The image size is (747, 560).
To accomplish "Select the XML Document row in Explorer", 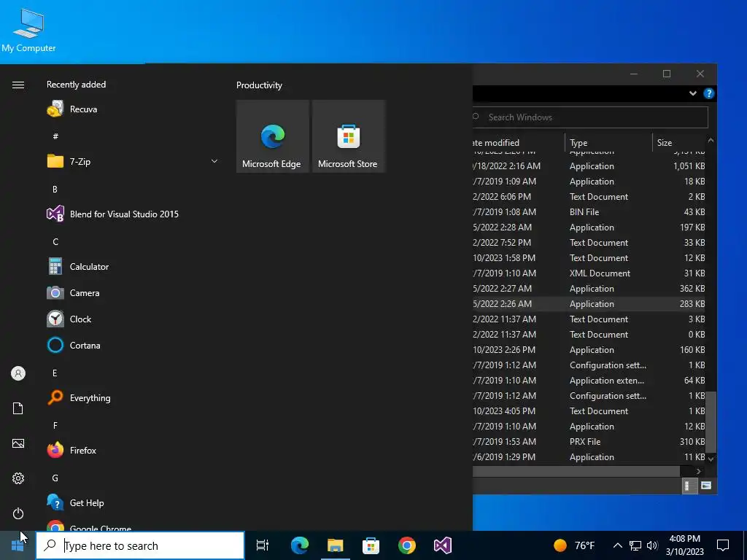I will [590, 273].
